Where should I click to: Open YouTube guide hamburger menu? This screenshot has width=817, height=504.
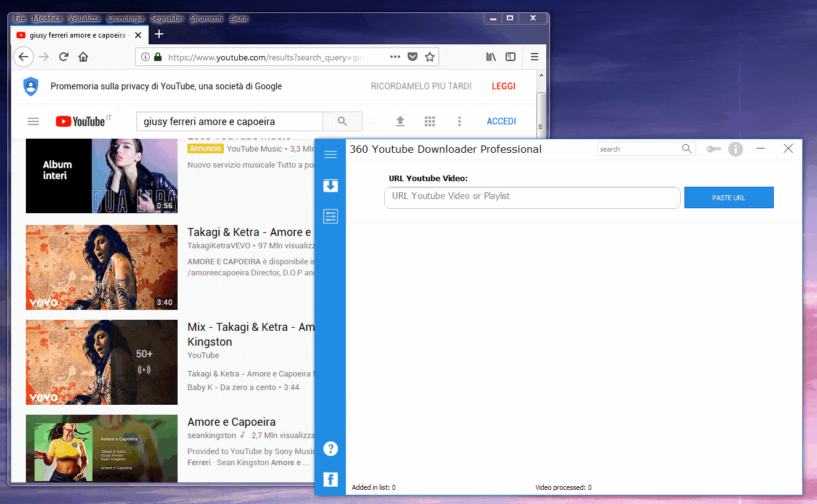pyautogui.click(x=33, y=121)
